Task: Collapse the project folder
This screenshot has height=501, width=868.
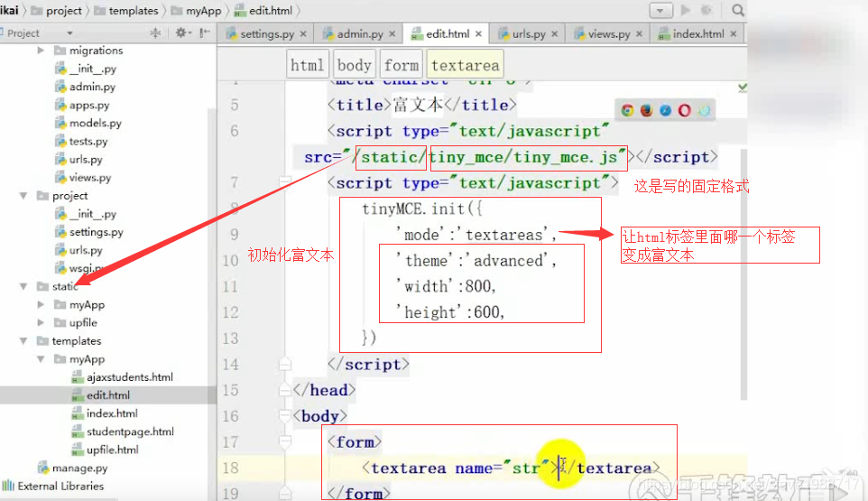Action: (23, 195)
